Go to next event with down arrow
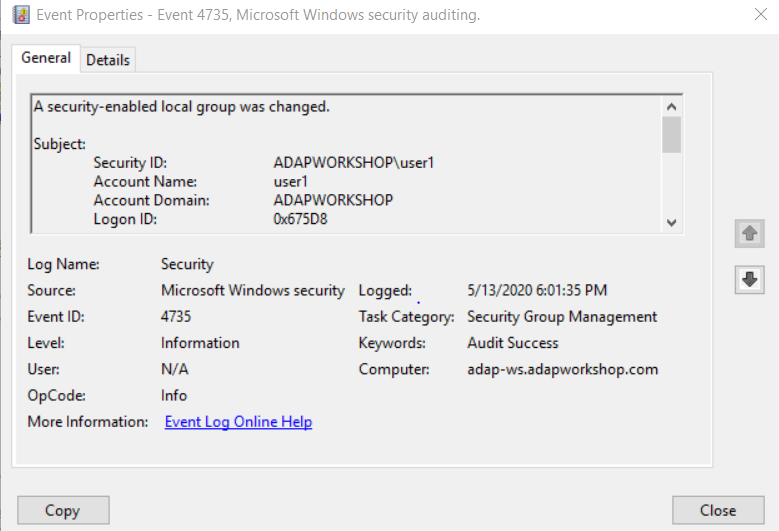 749,280
